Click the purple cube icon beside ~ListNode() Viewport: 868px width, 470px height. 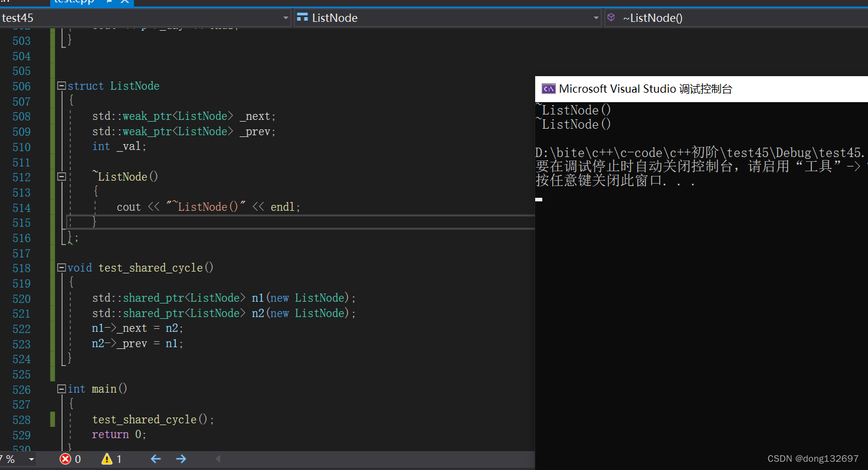[611, 18]
